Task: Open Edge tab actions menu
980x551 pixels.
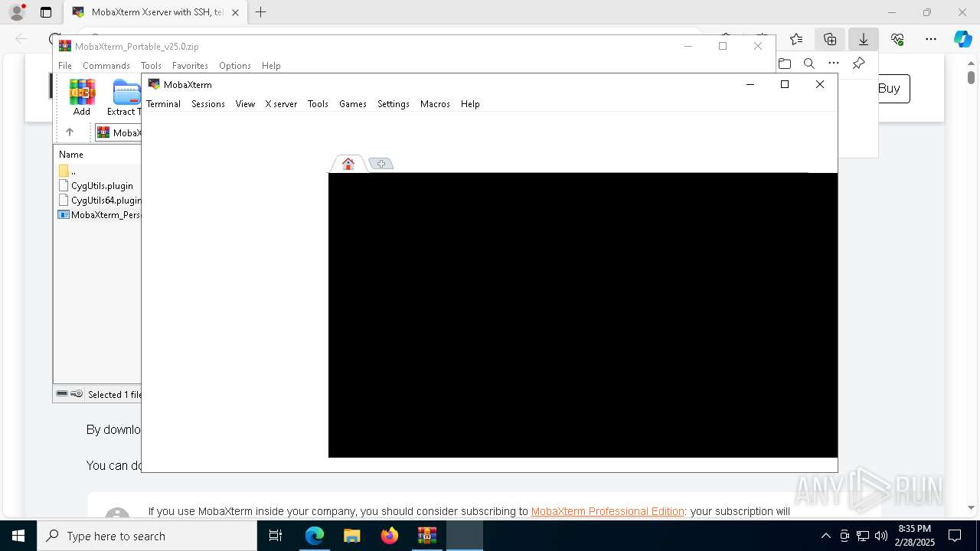Action: coord(46,12)
